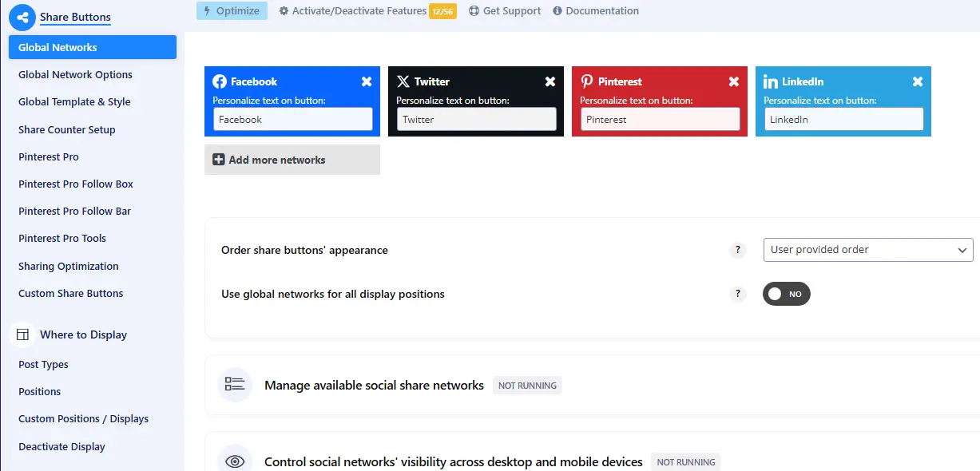Click Where to Display section heading
980x471 pixels.
click(84, 334)
